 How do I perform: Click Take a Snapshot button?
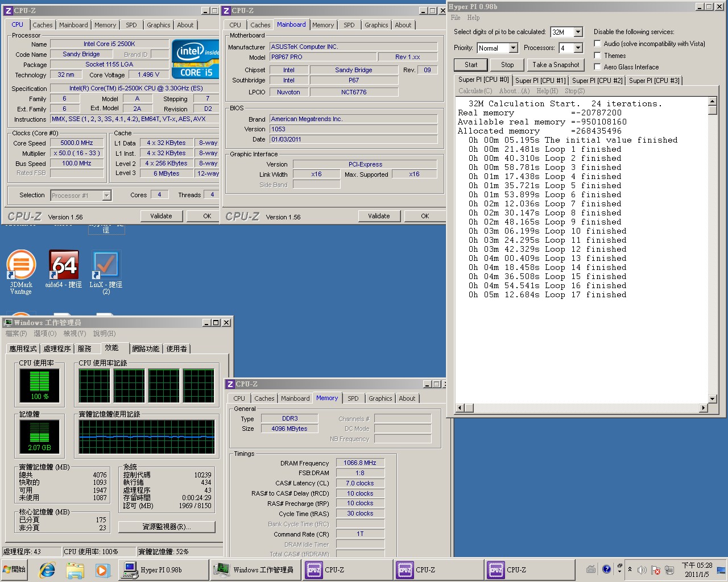pyautogui.click(x=556, y=65)
